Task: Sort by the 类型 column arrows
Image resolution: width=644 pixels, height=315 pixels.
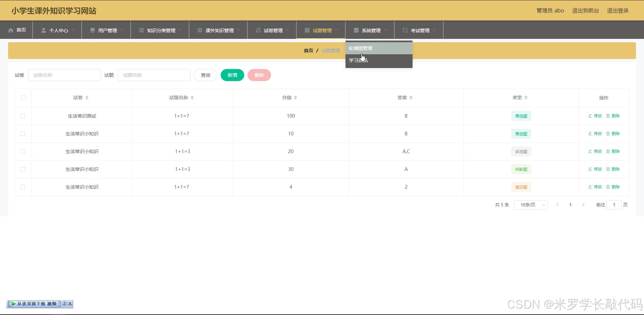Action: 526,98
